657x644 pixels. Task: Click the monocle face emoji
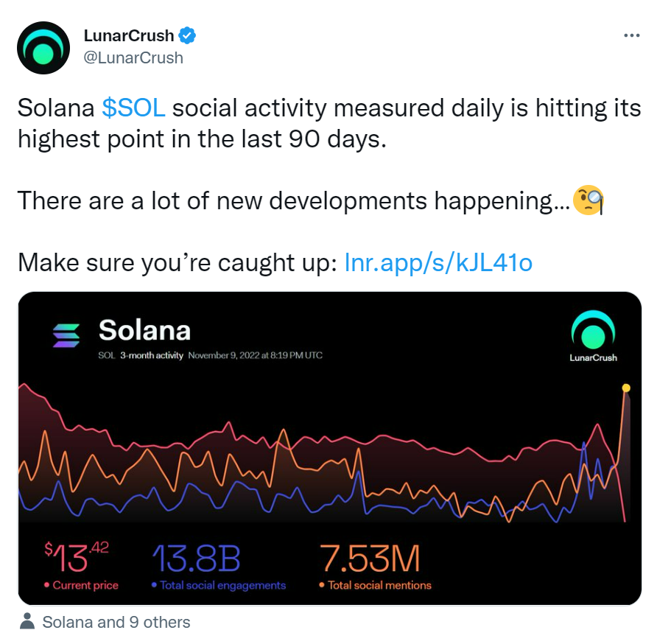589,200
